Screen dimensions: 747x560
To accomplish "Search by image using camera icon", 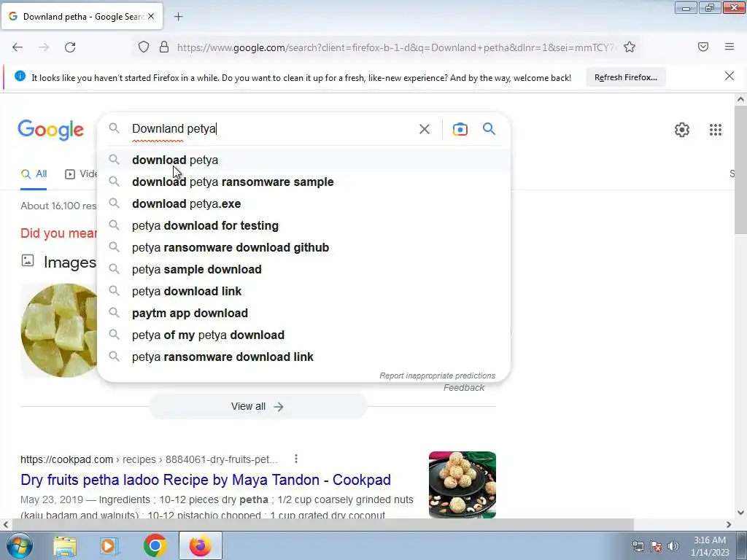I will 460,129.
